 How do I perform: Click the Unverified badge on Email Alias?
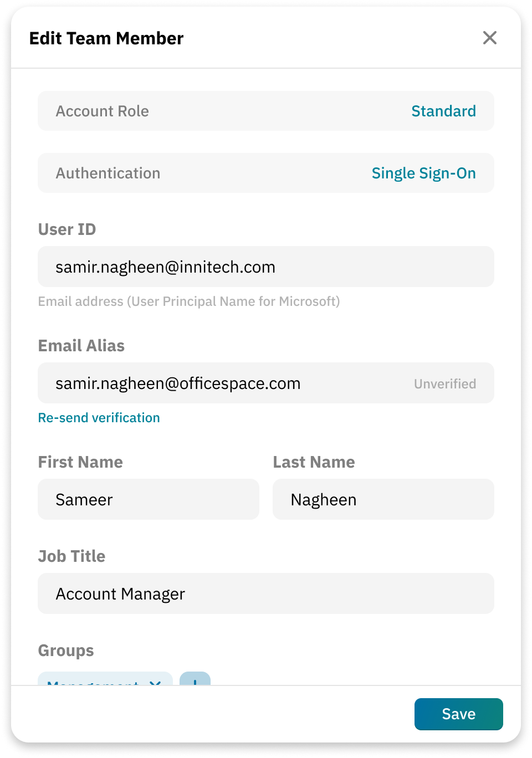click(444, 383)
